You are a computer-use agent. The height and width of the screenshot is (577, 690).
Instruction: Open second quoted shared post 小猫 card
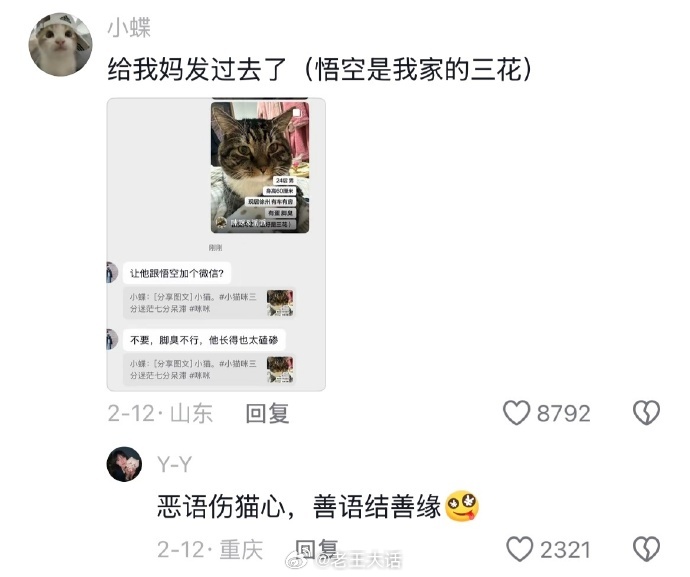coord(209,370)
